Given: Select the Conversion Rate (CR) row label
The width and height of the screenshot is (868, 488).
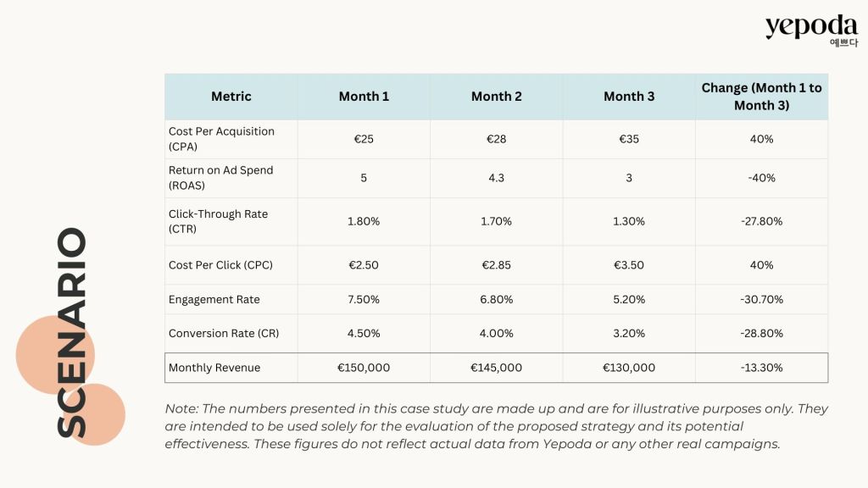Looking at the screenshot, I should tap(224, 333).
